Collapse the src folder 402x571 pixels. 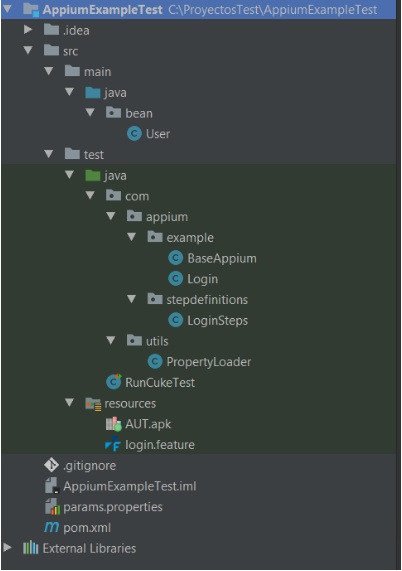coord(28,50)
